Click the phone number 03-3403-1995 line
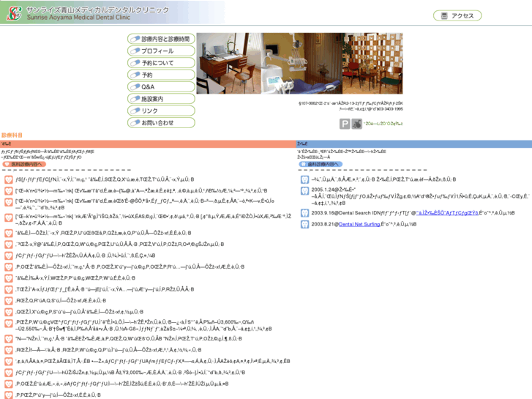Screen dimensions: 532x399 tap(371, 109)
